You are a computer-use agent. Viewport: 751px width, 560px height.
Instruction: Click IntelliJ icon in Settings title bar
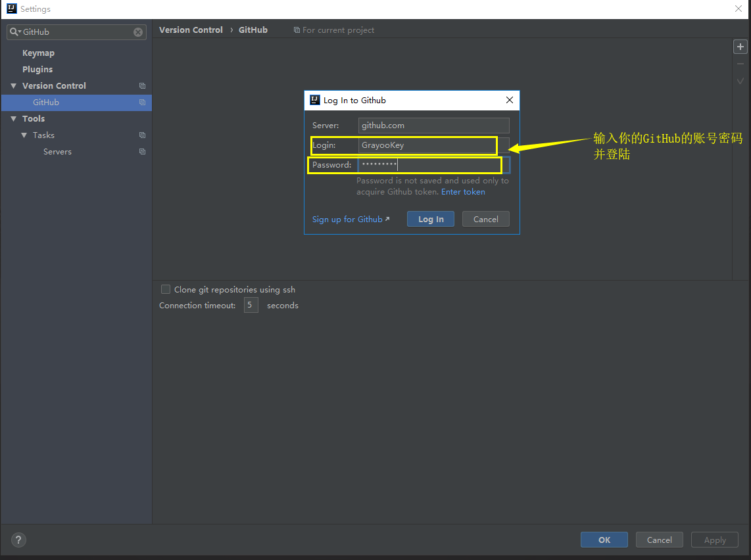click(11, 9)
